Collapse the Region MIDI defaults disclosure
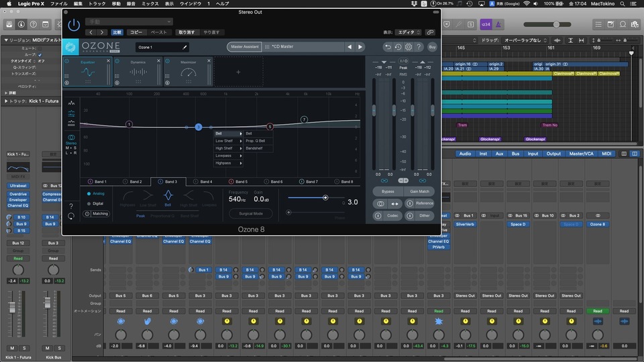The width and height of the screenshot is (644, 362). (6, 40)
